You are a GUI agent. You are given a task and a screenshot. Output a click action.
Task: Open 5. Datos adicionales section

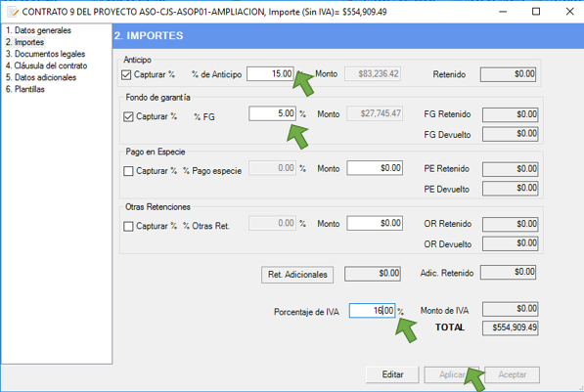[41, 77]
